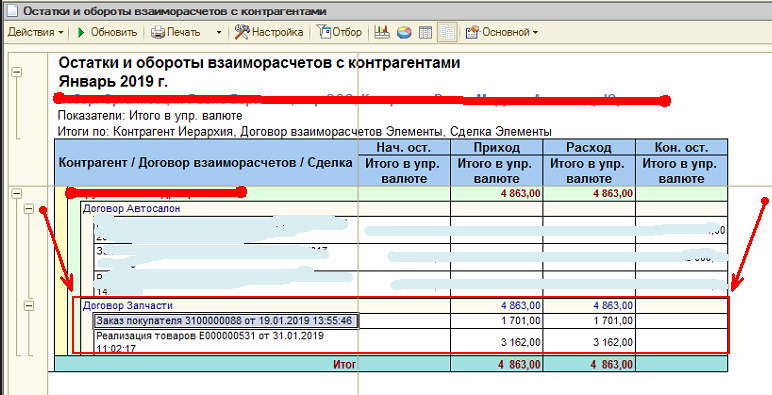Select Итог row Расход 4 863,00

589,364
